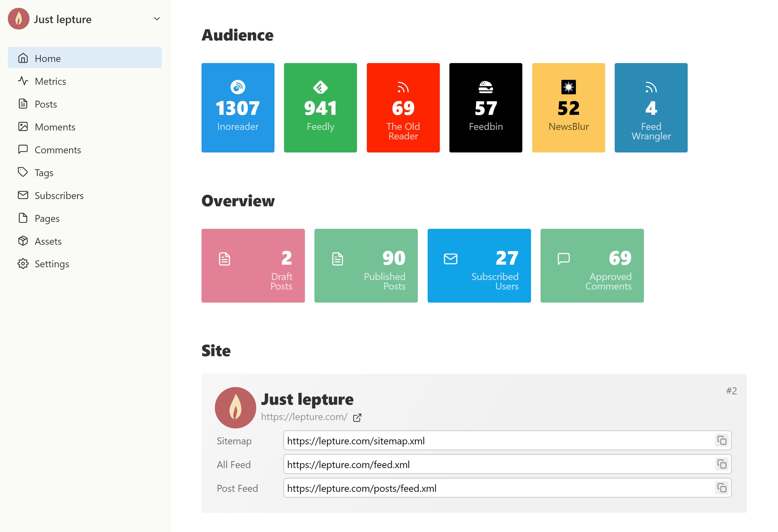Viewport: 778px width, 532px height.
Task: Copy the Sitemap URL
Action: (x=722, y=440)
